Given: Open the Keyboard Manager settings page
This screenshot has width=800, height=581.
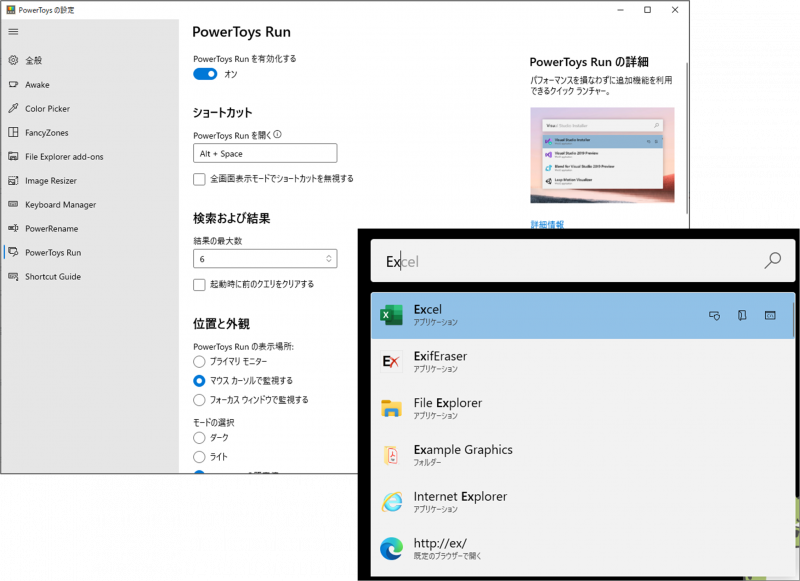Looking at the screenshot, I should point(89,204).
